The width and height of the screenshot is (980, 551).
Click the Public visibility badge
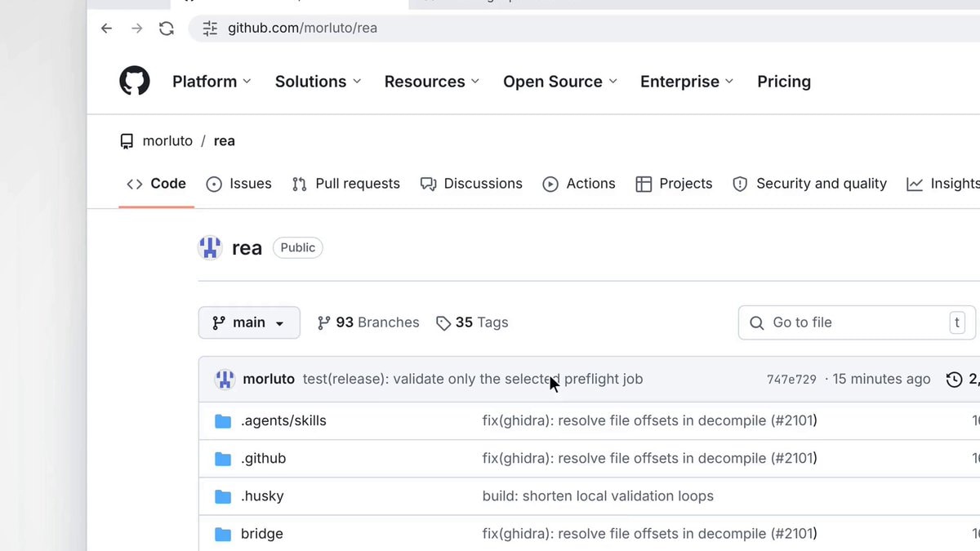298,247
